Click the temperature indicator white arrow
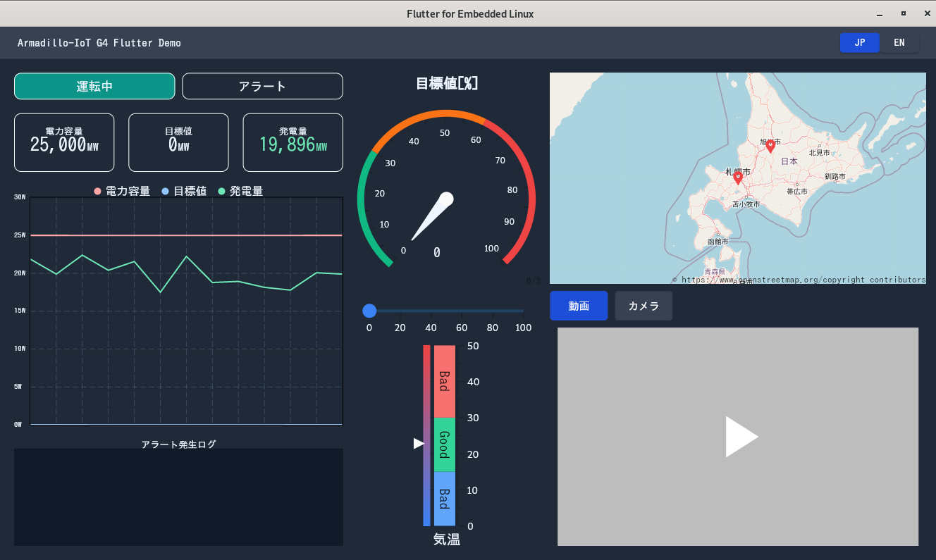The height and width of the screenshot is (560, 936). [x=418, y=443]
